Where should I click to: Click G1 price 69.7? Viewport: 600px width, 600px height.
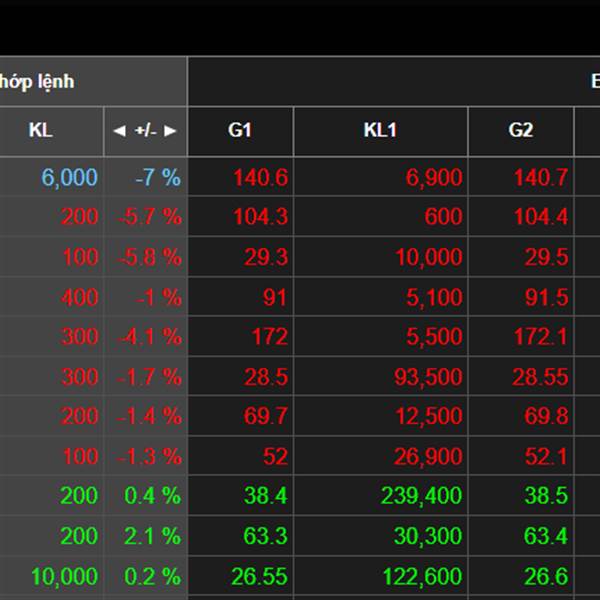[266, 416]
